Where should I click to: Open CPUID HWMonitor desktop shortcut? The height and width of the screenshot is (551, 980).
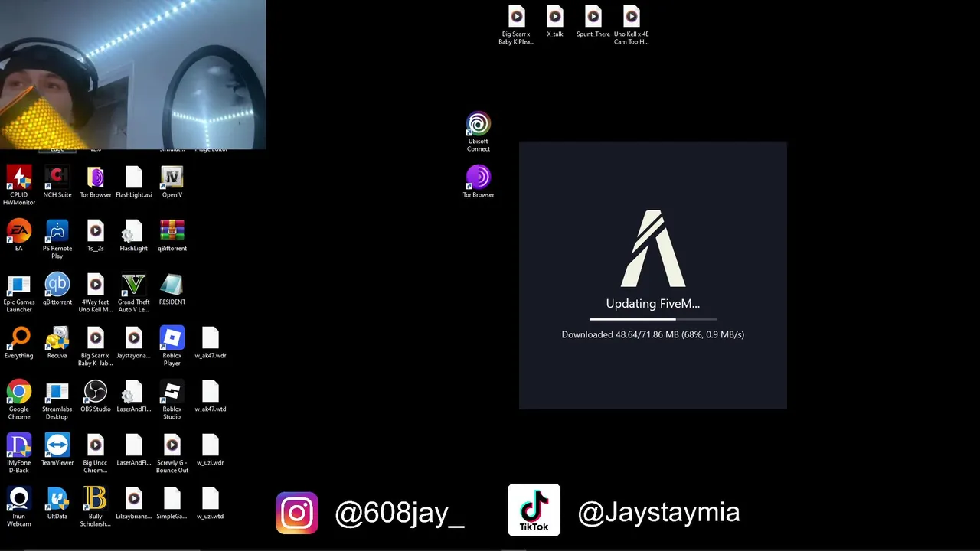click(19, 185)
